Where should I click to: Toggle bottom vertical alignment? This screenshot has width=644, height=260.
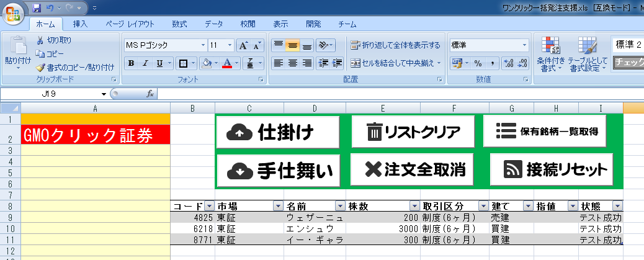pos(306,45)
